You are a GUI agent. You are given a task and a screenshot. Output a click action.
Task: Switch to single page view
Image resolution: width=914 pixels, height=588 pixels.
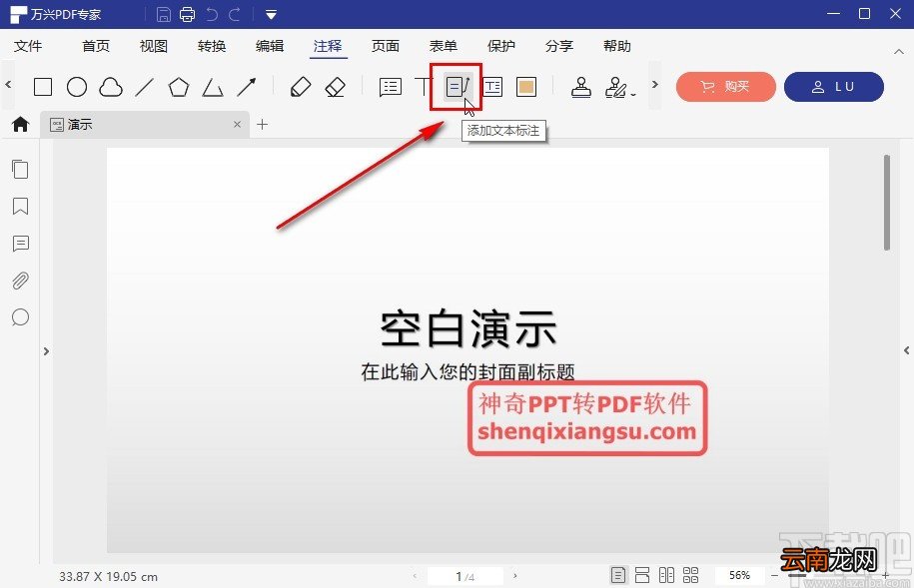tap(618, 576)
